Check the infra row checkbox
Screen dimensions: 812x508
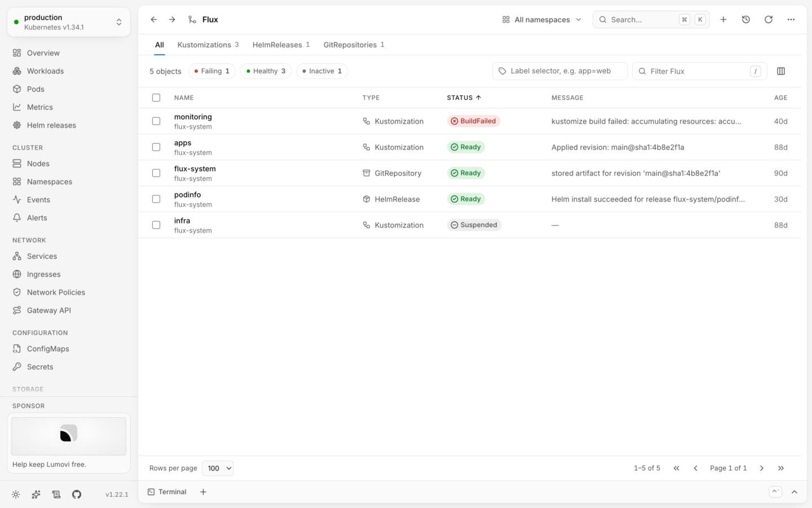click(156, 225)
